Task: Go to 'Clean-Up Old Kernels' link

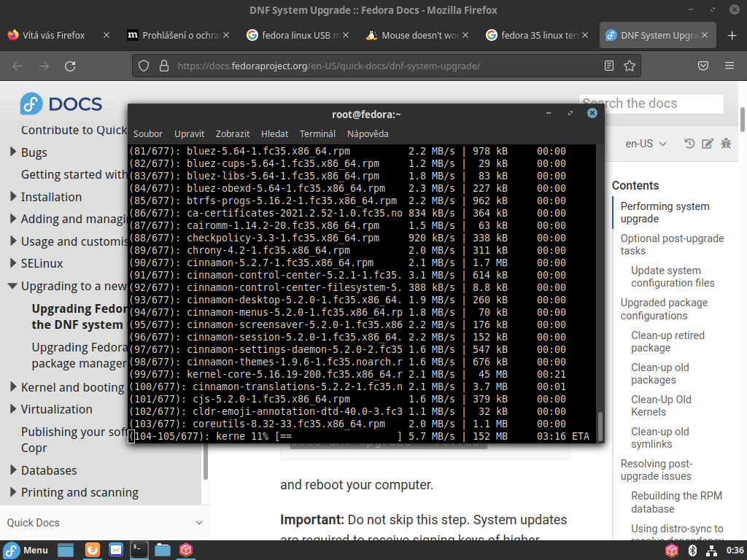Action: point(661,405)
